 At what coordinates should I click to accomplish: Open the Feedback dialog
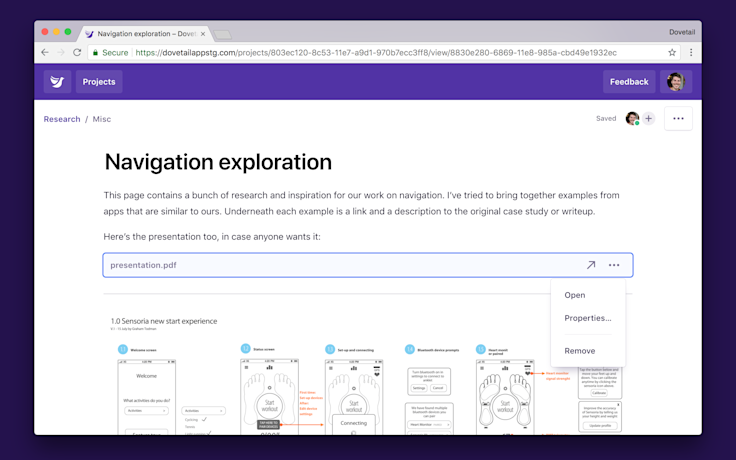point(629,82)
